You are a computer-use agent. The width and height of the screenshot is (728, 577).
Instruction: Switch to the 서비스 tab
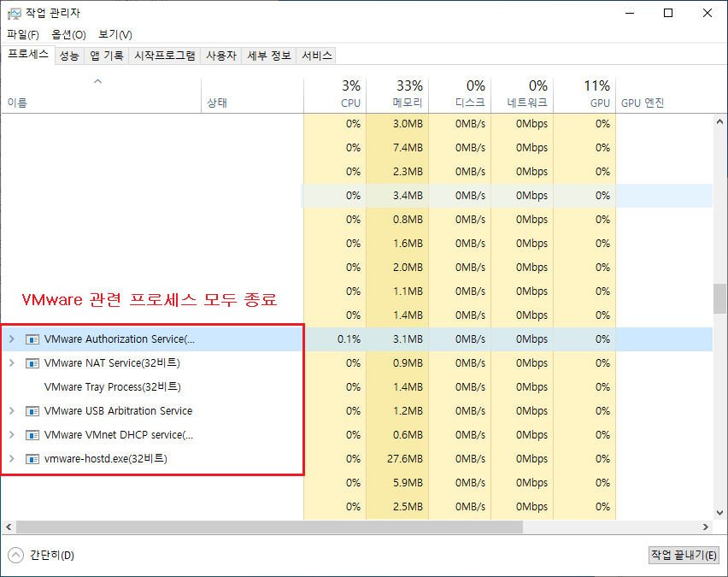point(317,56)
